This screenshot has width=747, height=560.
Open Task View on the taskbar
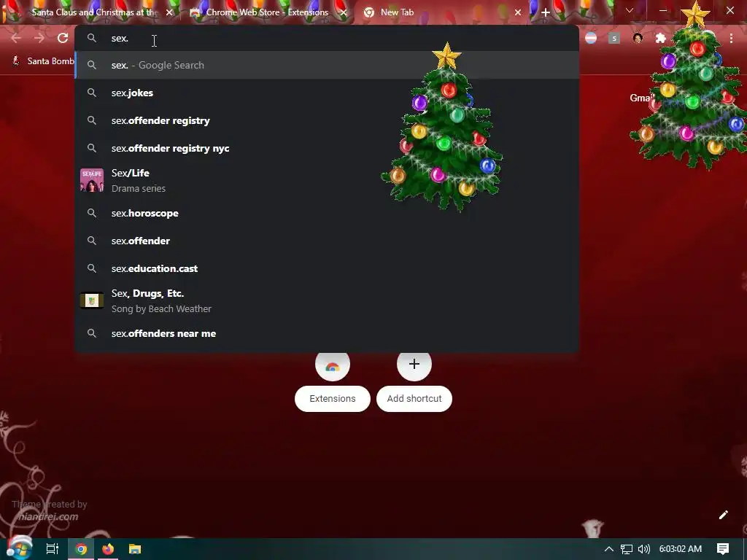53,549
